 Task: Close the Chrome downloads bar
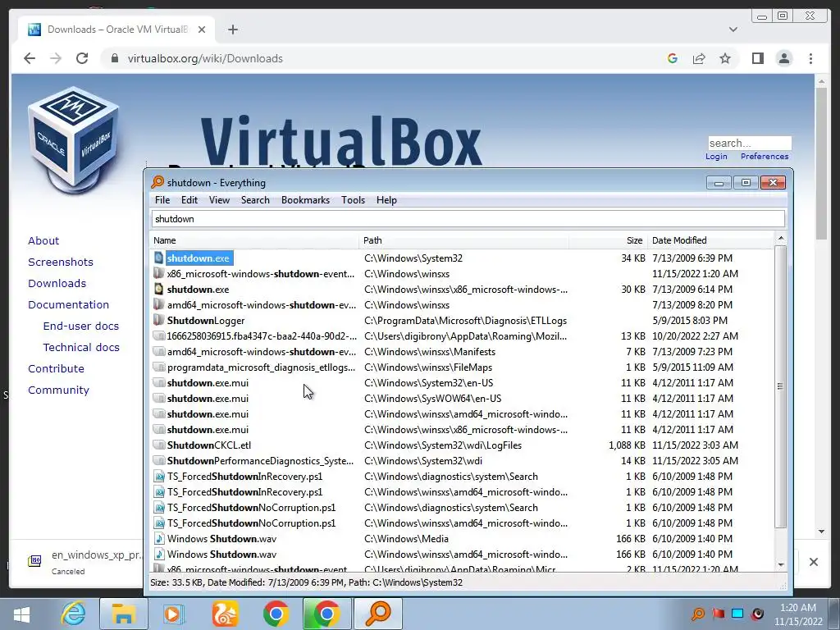[813, 561]
